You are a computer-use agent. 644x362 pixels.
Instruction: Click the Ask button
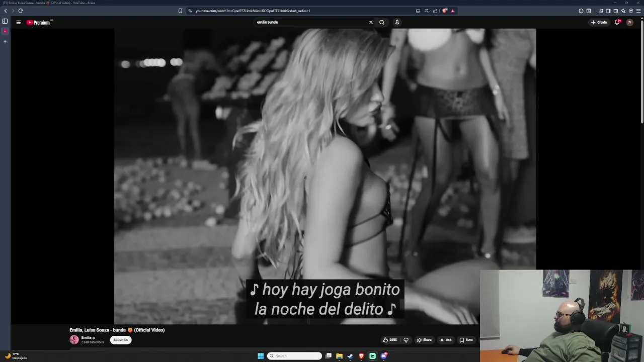446,340
